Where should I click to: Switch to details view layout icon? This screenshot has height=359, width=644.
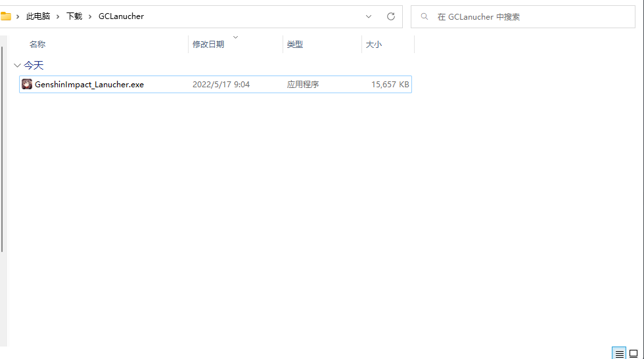click(x=619, y=353)
